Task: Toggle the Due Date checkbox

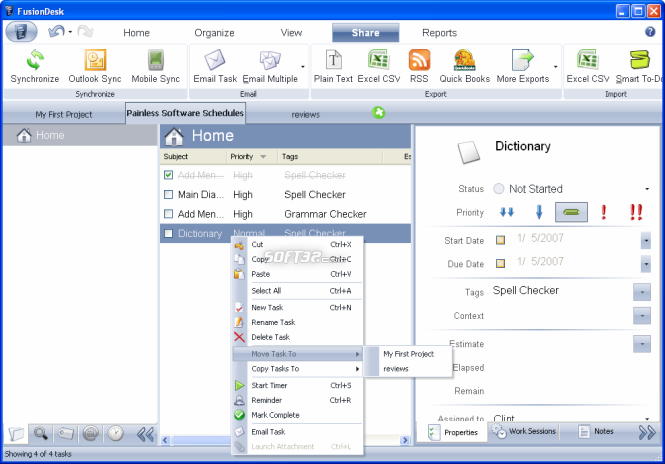Action: click(x=500, y=263)
